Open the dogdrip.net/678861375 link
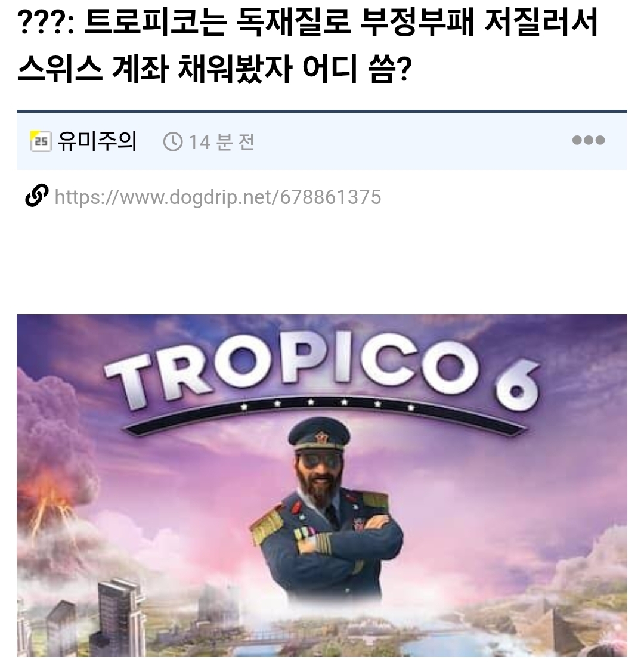 218,197
